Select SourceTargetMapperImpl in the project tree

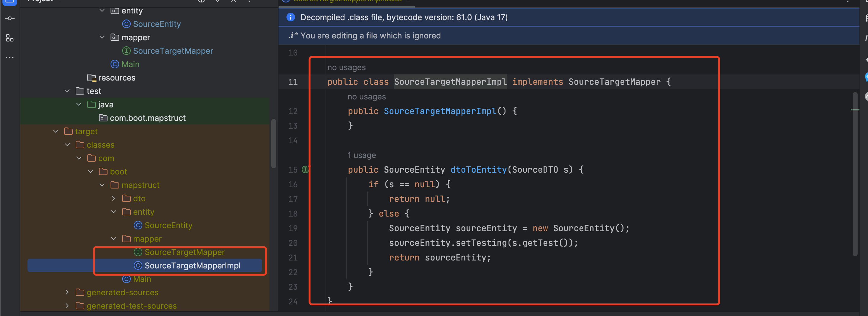[145, 266]
